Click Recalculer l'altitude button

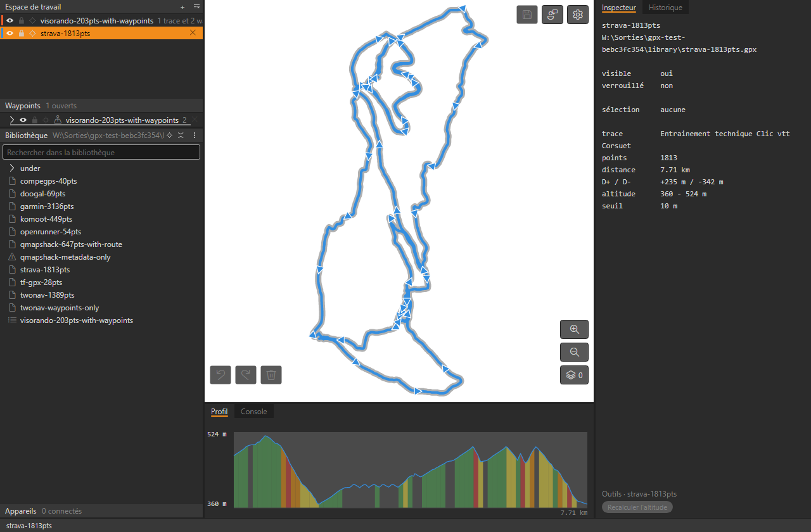click(x=637, y=507)
